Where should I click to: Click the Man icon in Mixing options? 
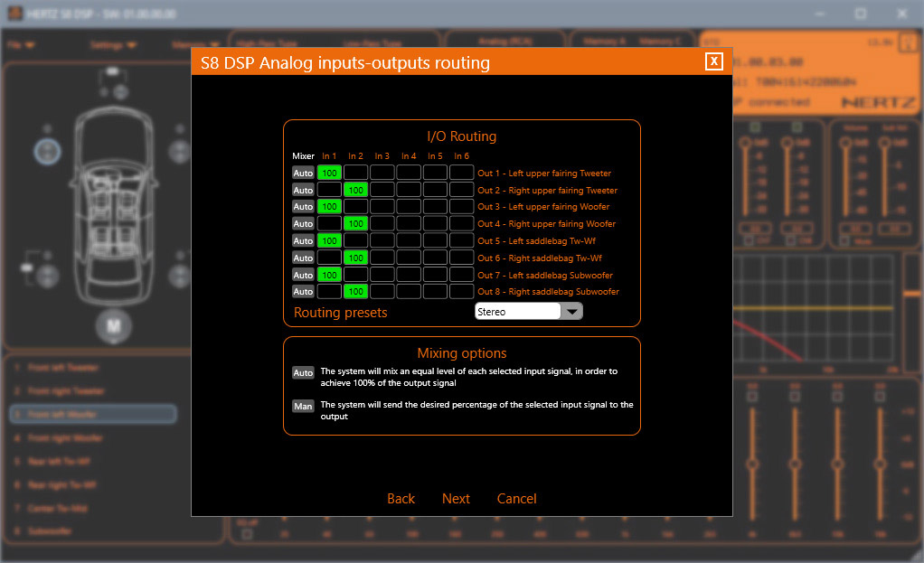303,406
